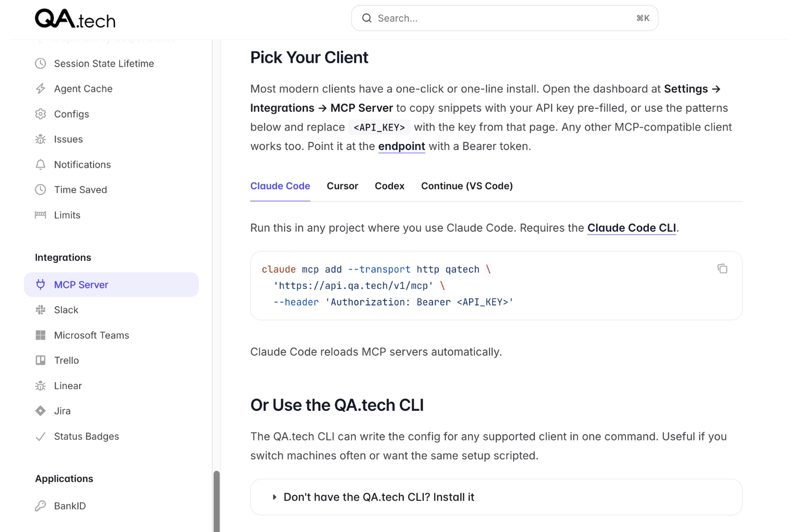Open the Trello integration page

pyautogui.click(x=66, y=361)
